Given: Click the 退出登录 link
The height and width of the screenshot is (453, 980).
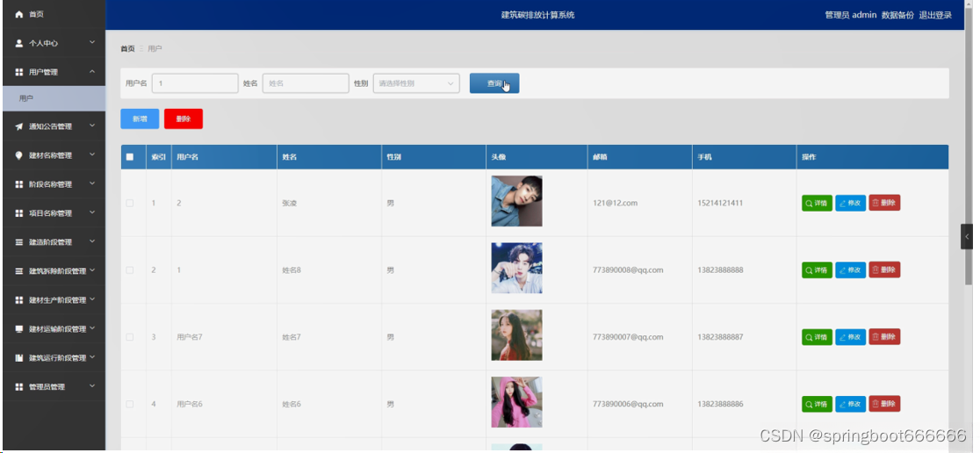Looking at the screenshot, I should 935,15.
